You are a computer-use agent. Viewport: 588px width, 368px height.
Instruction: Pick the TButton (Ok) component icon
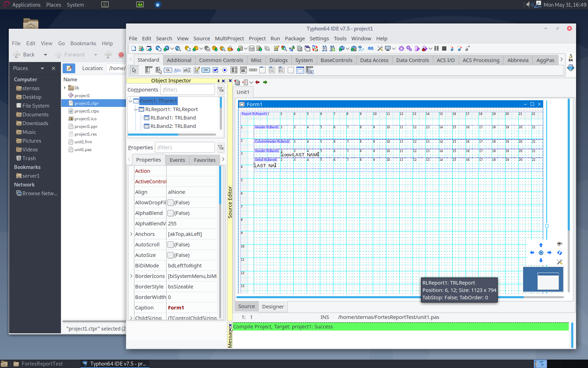[x=168, y=70]
